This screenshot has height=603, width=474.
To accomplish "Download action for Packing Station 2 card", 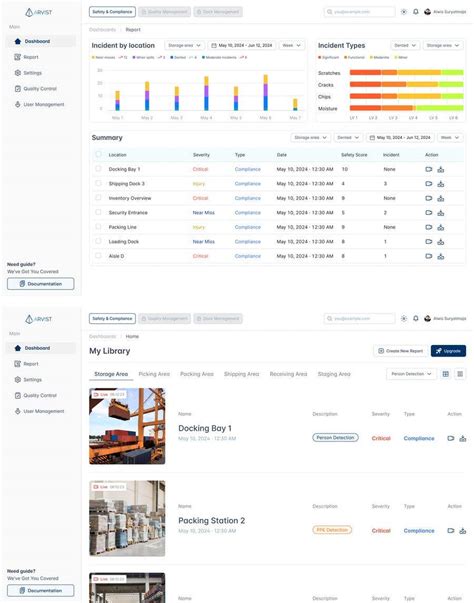I will click(x=463, y=531).
